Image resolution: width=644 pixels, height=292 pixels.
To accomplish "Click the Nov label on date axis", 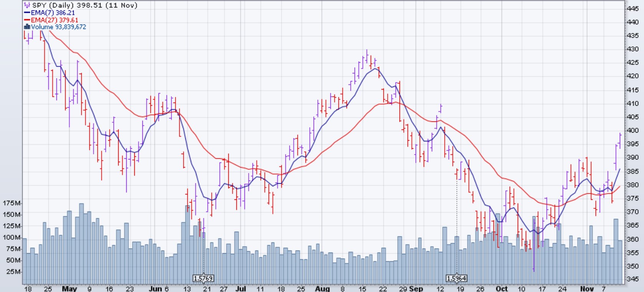I will tap(587, 289).
